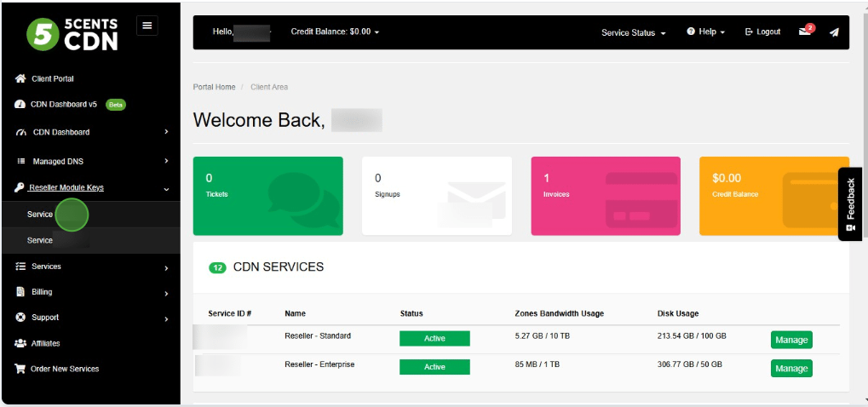This screenshot has height=407, width=868.
Task: Click the 306.77 GB / 50 GB disk usage
Action: tap(690, 365)
